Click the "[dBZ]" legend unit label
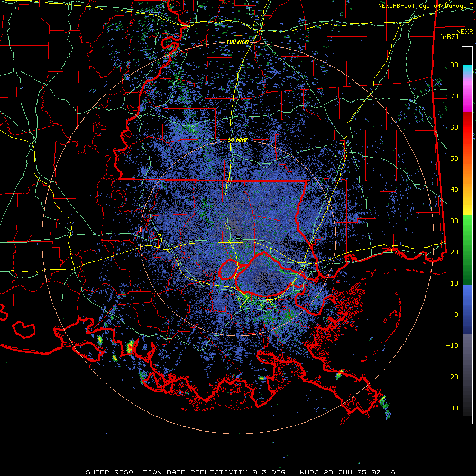 (449, 36)
